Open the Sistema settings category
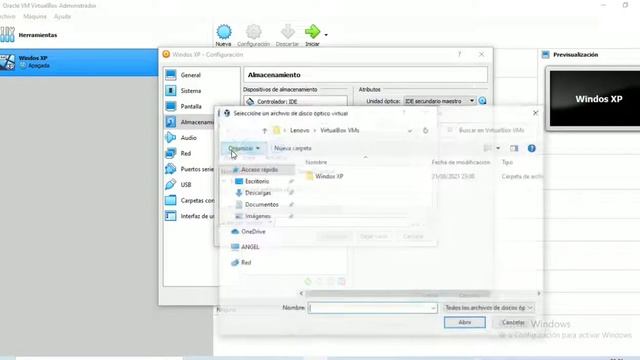This screenshot has width=640, height=360. (x=190, y=91)
